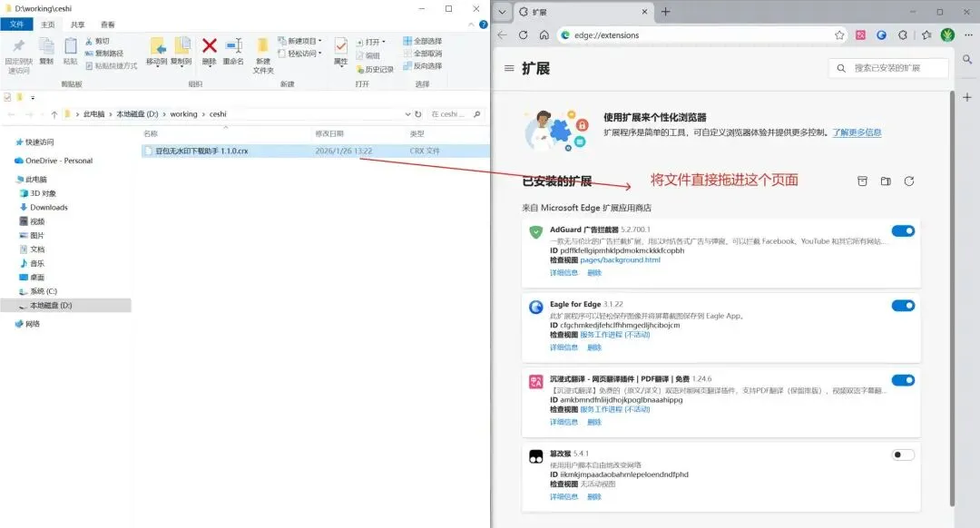Select Downloads in navigation pane
The height and width of the screenshot is (528, 980).
click(x=49, y=208)
